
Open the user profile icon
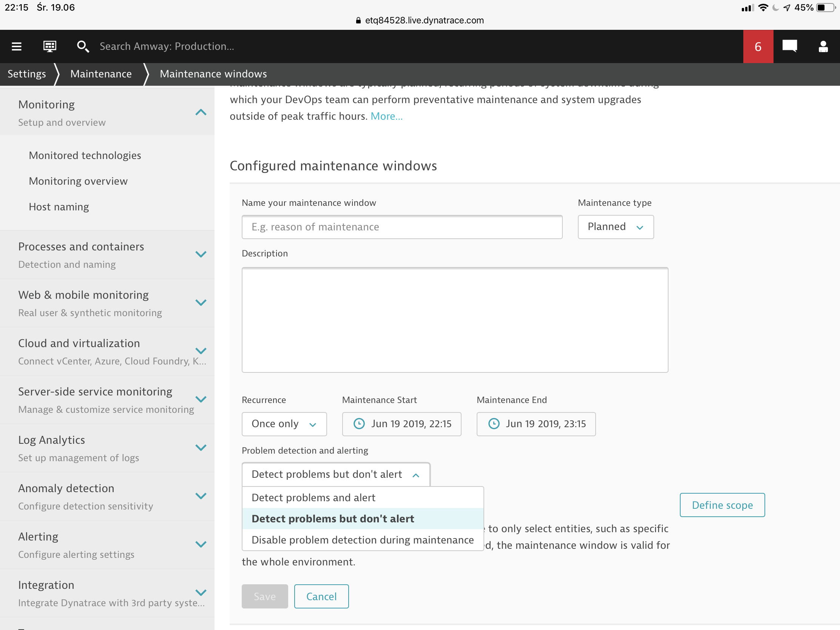tap(823, 46)
